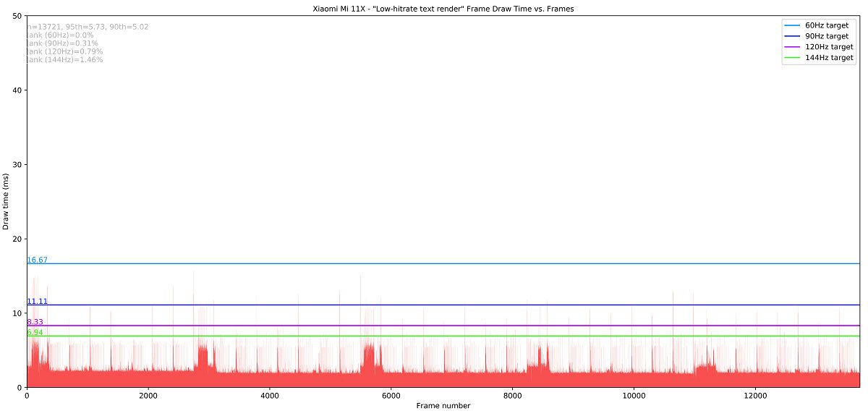Select the "120Hz target" legend label
The width and height of the screenshot is (868, 416).
click(829, 47)
